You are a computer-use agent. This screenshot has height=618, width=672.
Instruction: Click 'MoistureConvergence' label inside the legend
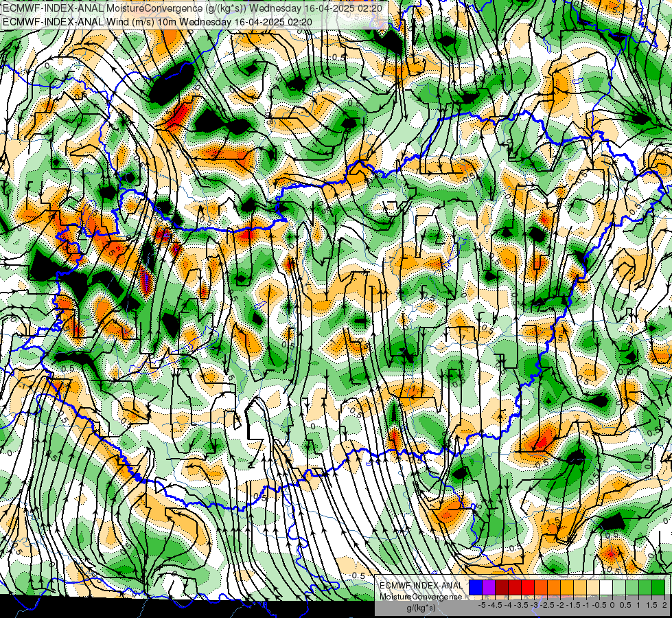[421, 597]
